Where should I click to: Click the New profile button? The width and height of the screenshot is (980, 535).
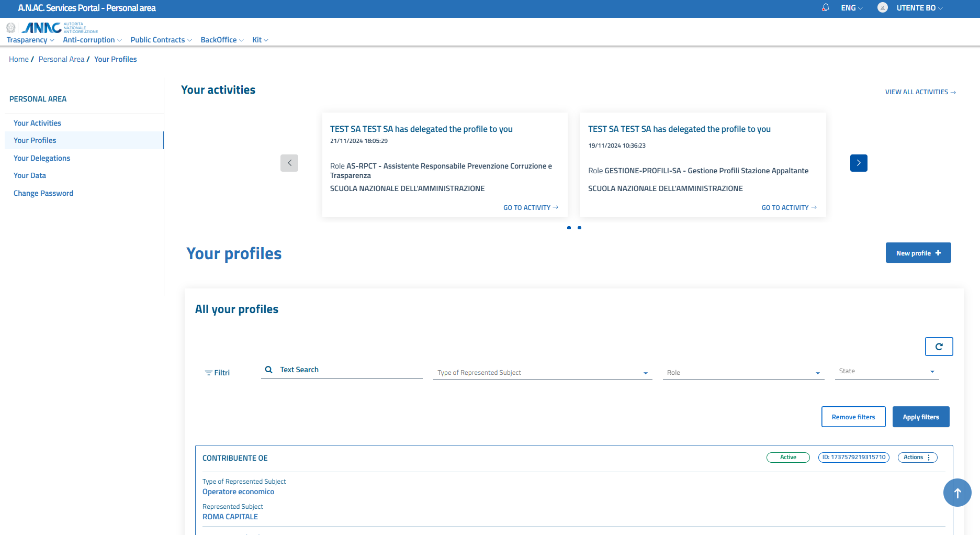tap(918, 253)
